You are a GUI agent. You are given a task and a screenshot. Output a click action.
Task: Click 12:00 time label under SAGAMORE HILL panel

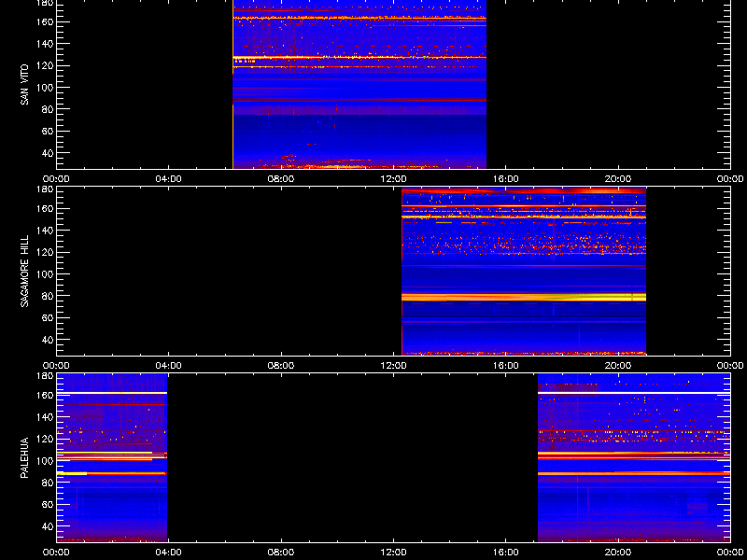point(393,366)
